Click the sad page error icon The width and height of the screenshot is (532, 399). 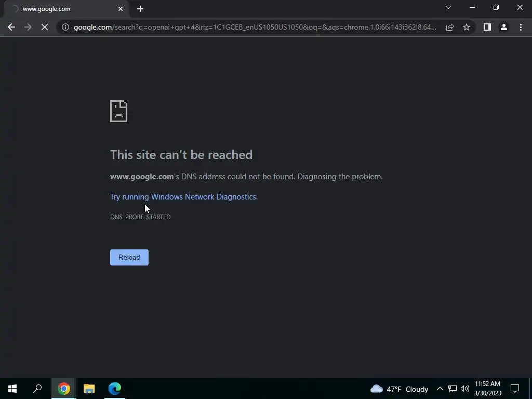point(119,111)
